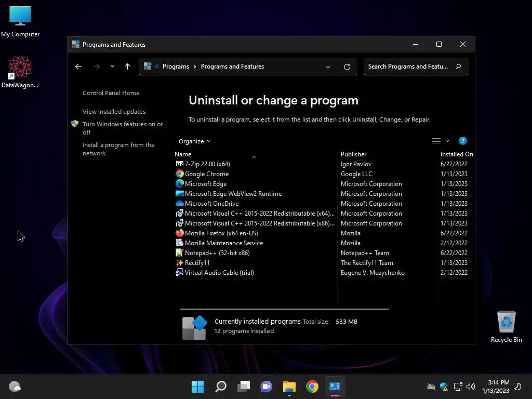Open the Organize menu

click(195, 141)
